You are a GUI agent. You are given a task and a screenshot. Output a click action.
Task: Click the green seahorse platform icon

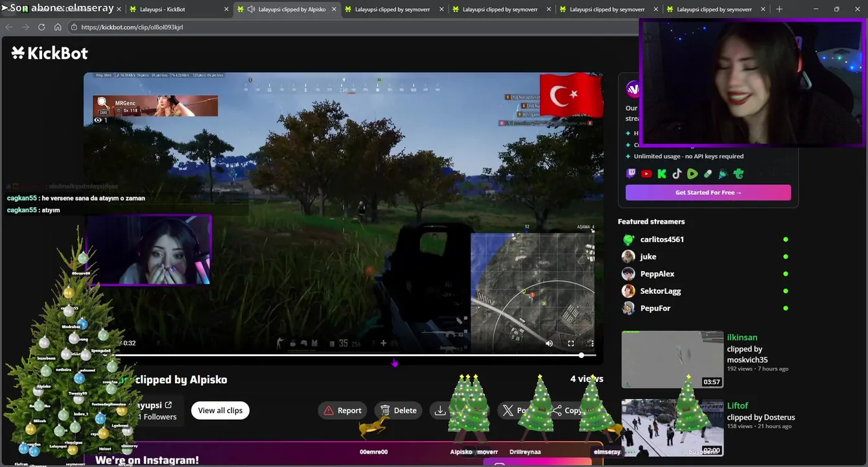[x=738, y=174]
